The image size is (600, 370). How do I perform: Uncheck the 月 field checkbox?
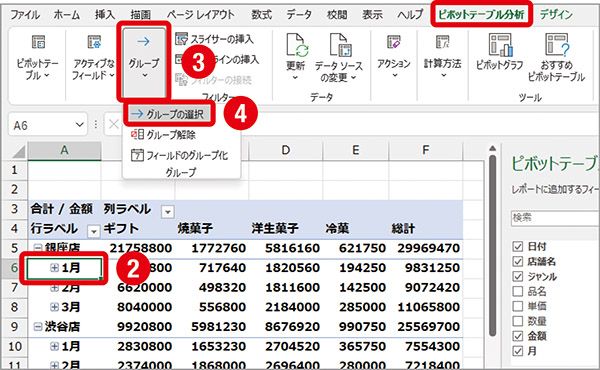(x=517, y=351)
